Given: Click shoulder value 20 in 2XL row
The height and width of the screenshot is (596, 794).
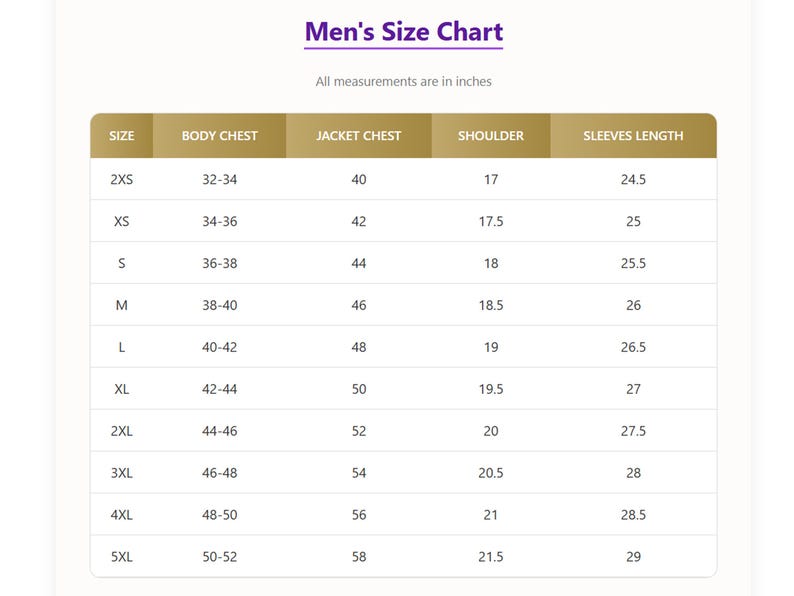Looking at the screenshot, I should [491, 431].
